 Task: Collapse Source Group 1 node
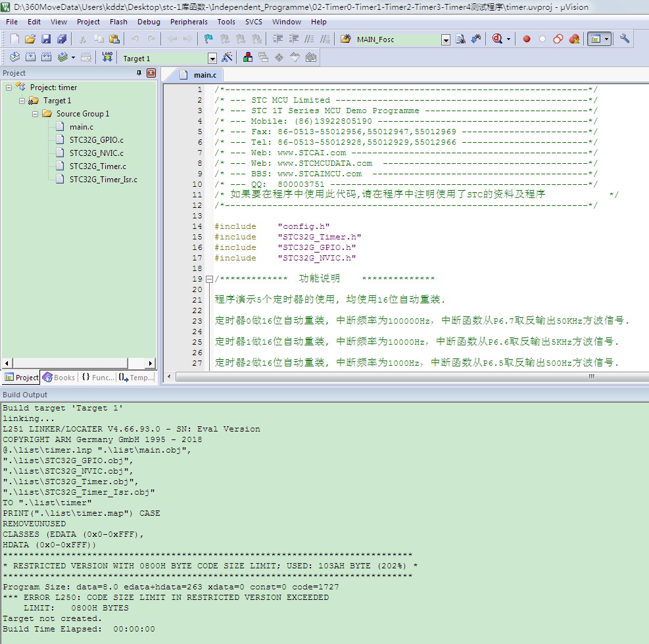[x=36, y=114]
